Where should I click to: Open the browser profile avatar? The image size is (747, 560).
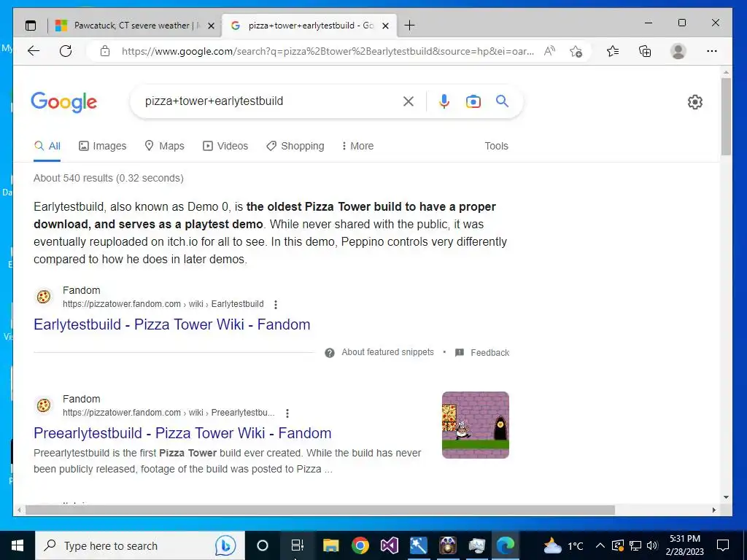(x=678, y=51)
